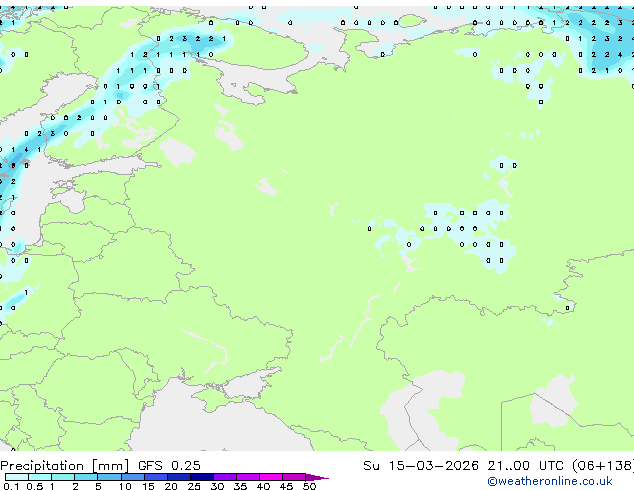The height and width of the screenshot is (490, 634).
Task: Click the dark navy 25–30 mm swatch
Action: [201, 477]
